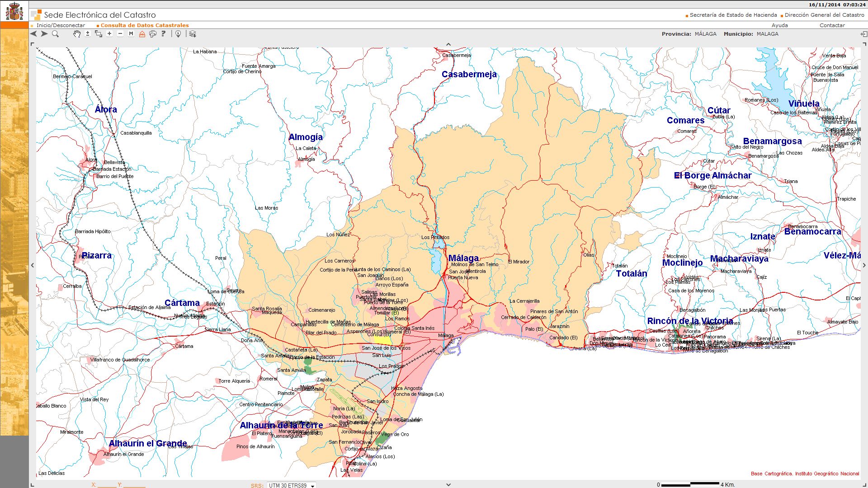This screenshot has width=868, height=488.
Task: Click the Pinares de San Antón label
Action: [554, 311]
